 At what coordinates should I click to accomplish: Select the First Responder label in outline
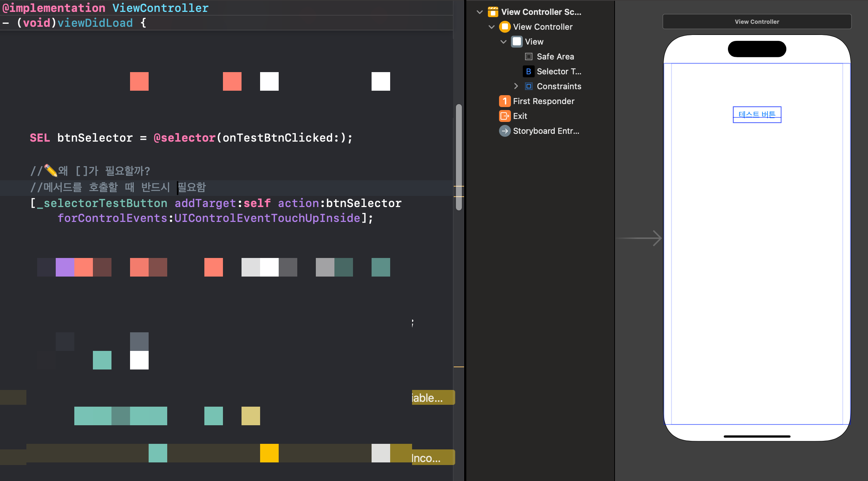coord(544,101)
